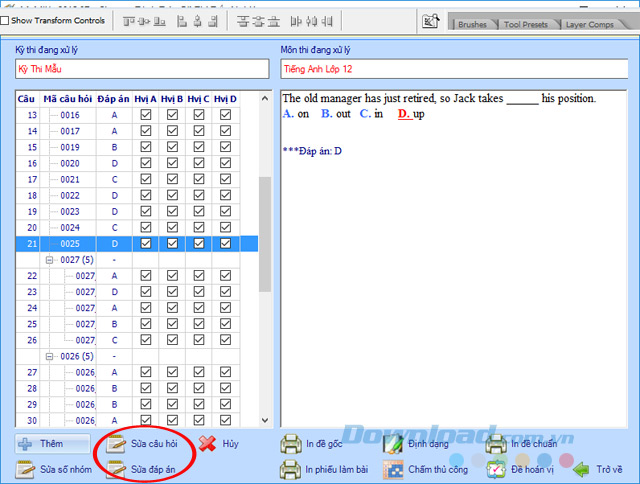The image size is (640, 484).
Task: Collapse the 0027 (5) question group
Action: click(x=49, y=260)
